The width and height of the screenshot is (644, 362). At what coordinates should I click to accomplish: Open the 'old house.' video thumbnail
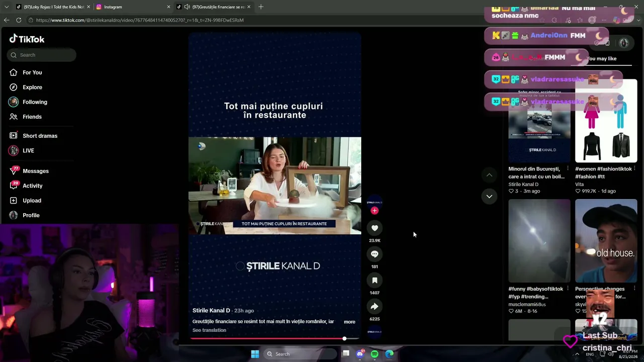(x=606, y=241)
